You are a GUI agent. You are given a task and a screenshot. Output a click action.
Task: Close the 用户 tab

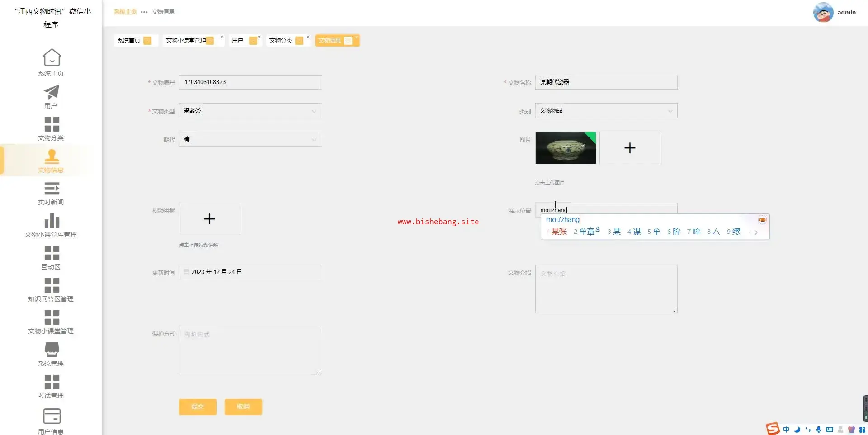point(259,37)
